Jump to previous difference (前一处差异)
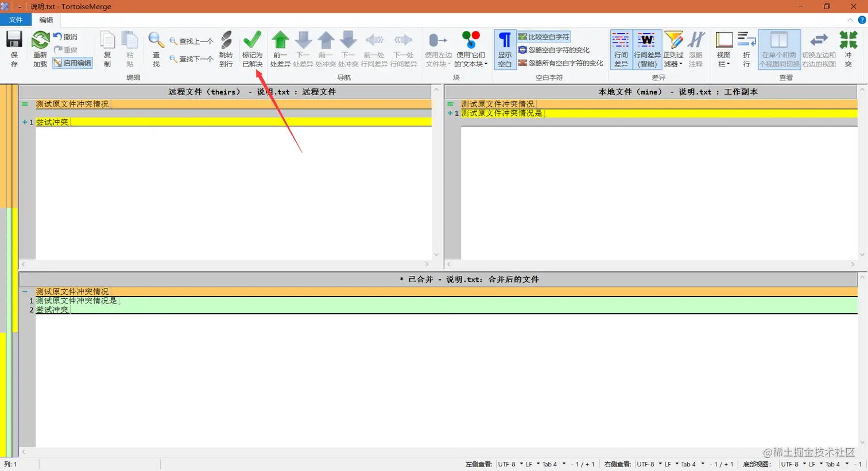This screenshot has height=471, width=868. (280, 49)
